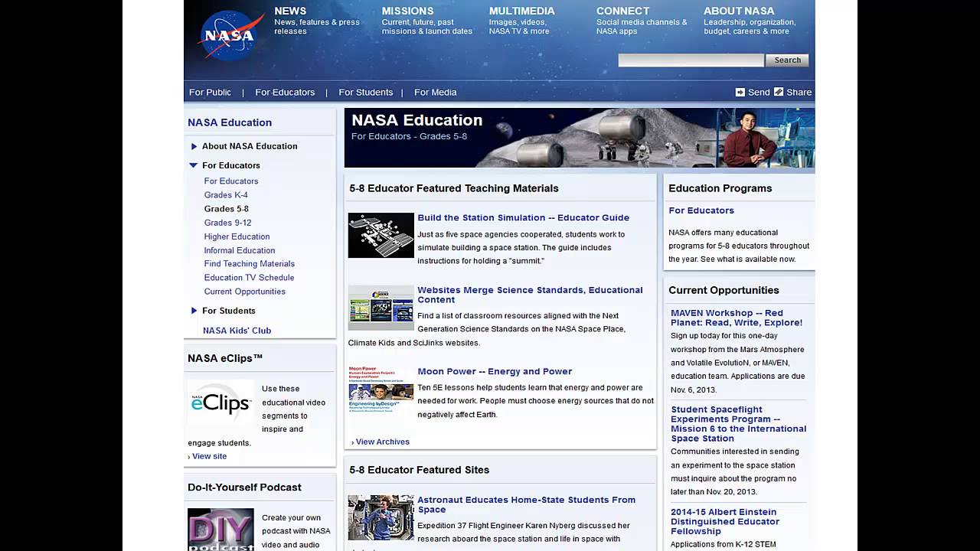980x551 pixels.
Task: Open Build the Station Simulation thumbnail
Action: point(381,235)
